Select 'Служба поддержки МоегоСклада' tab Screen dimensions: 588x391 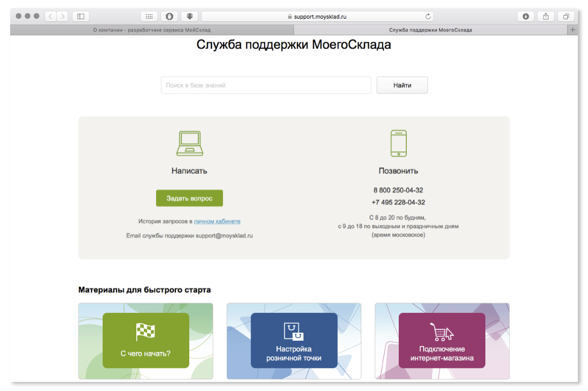point(430,29)
